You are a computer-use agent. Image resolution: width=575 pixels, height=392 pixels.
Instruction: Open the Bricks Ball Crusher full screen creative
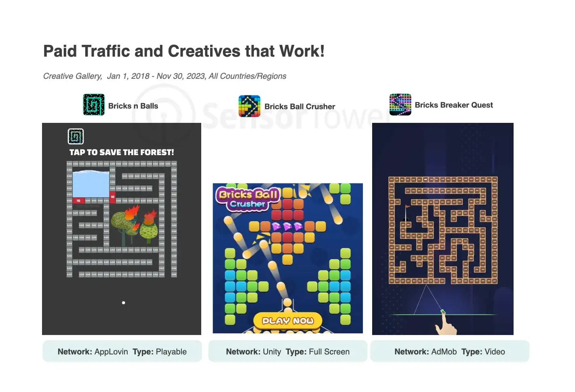(x=288, y=258)
